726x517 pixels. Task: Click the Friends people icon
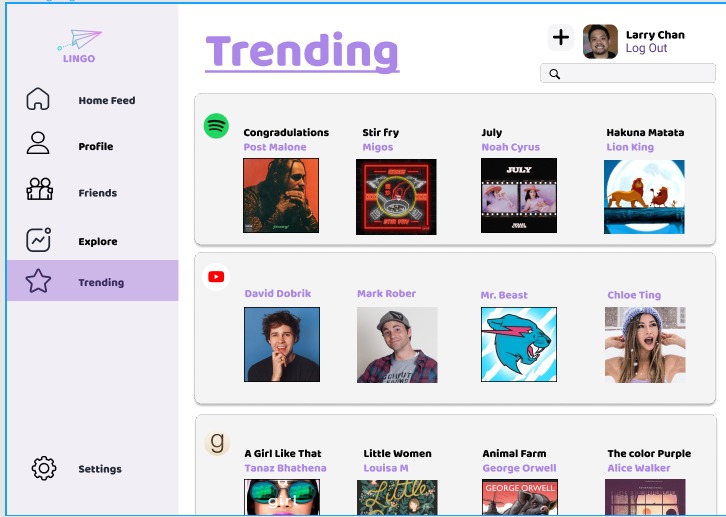tap(39, 189)
